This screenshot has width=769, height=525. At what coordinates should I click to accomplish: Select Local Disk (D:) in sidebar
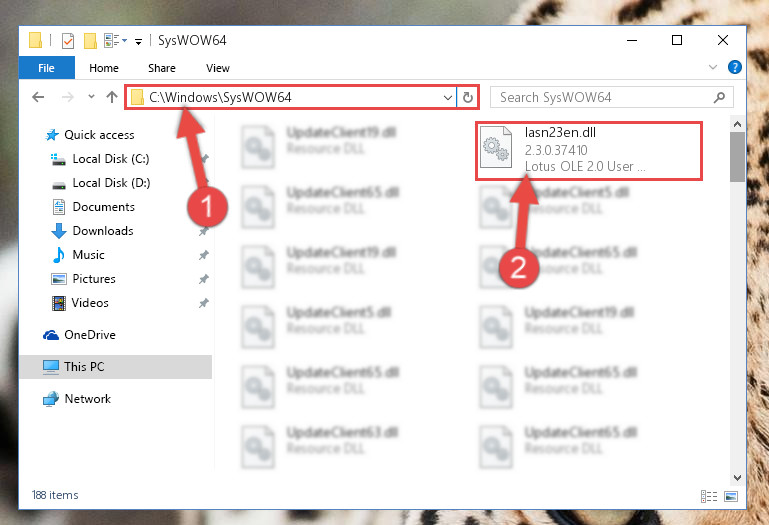pos(111,183)
